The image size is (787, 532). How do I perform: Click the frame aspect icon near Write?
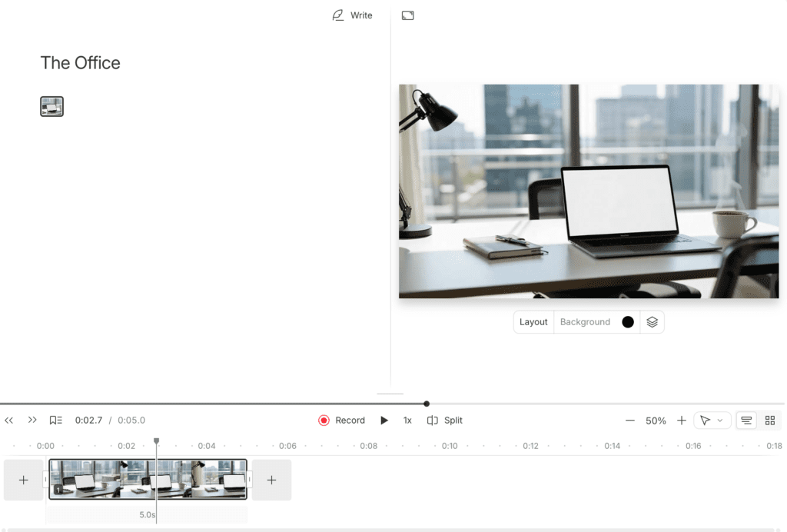coord(407,15)
